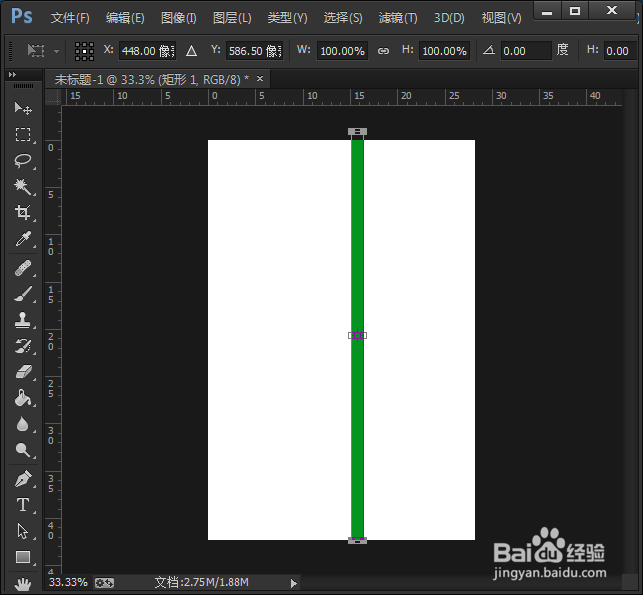This screenshot has height=595, width=643.
Task: Select the Clone Stamp tool
Action: click(23, 320)
